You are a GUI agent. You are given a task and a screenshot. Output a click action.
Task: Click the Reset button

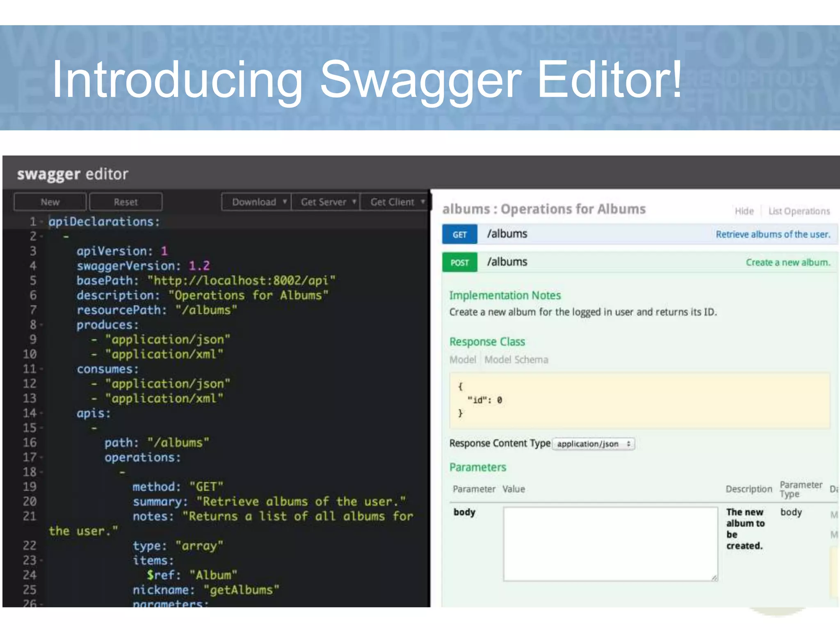pyautogui.click(x=126, y=202)
